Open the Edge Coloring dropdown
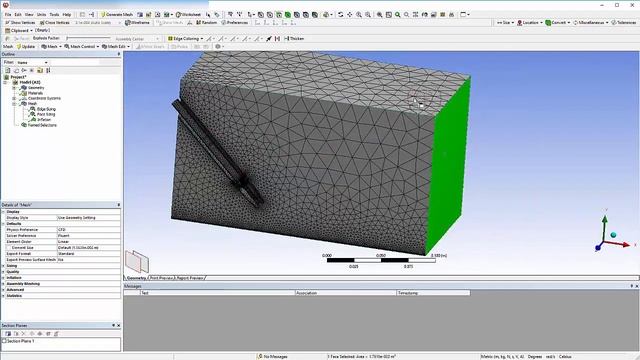 point(185,38)
